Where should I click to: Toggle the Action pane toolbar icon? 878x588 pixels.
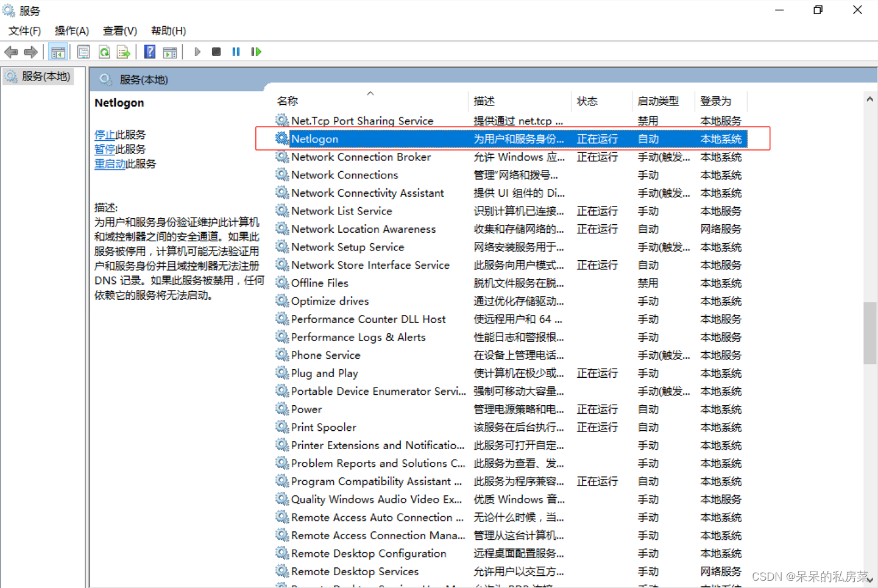(170, 52)
